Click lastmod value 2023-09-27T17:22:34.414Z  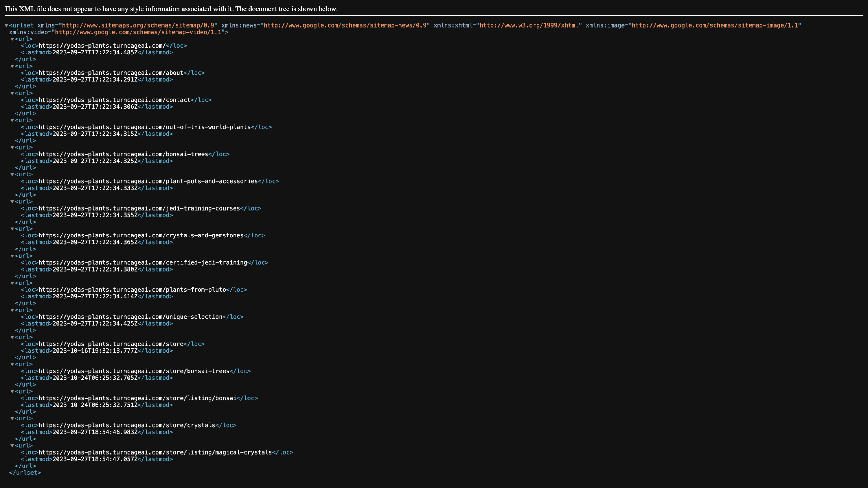tap(95, 297)
